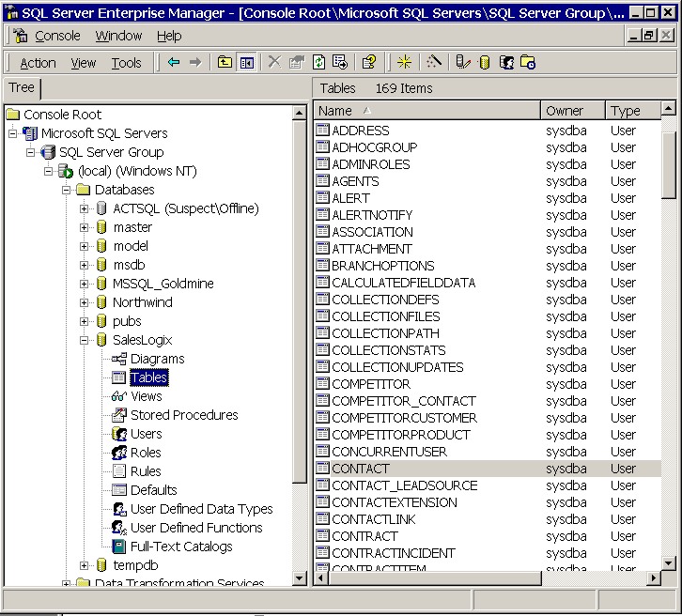This screenshot has height=616, width=682.
Task: Select the Full-Text Catalogs node
Action: (181, 547)
